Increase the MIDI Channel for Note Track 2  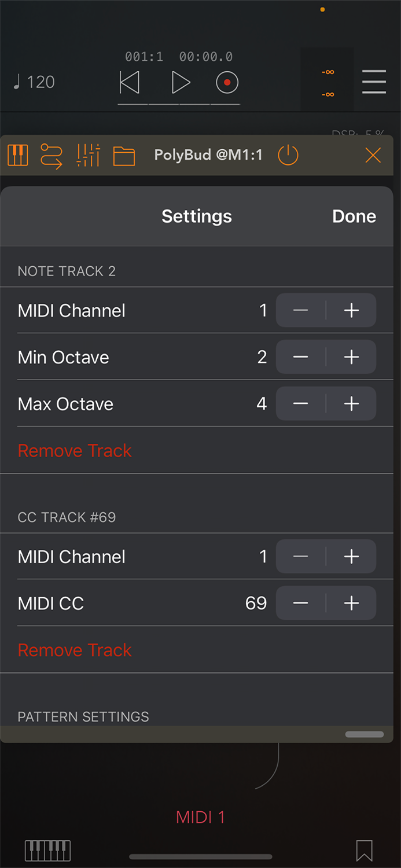pos(351,311)
